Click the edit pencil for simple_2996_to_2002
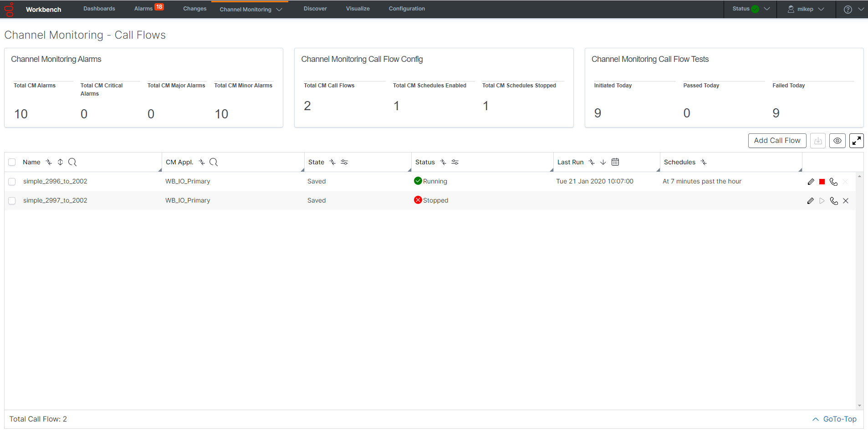Viewport: 868px width, 432px height. coord(811,182)
